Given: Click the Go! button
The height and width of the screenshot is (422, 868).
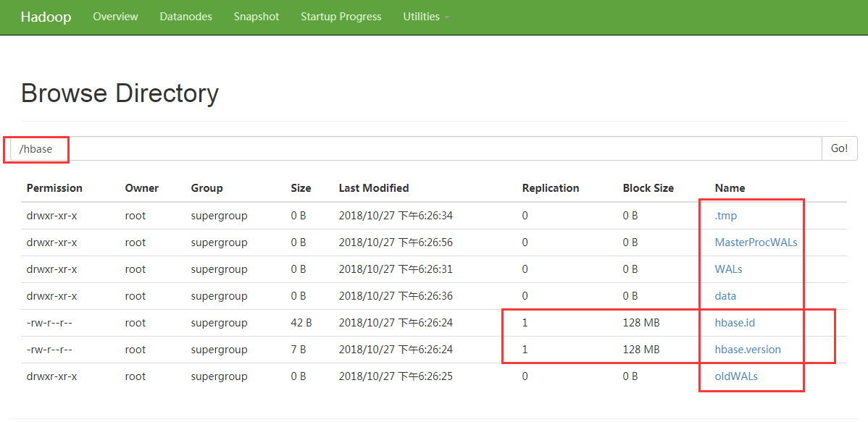Looking at the screenshot, I should (839, 148).
